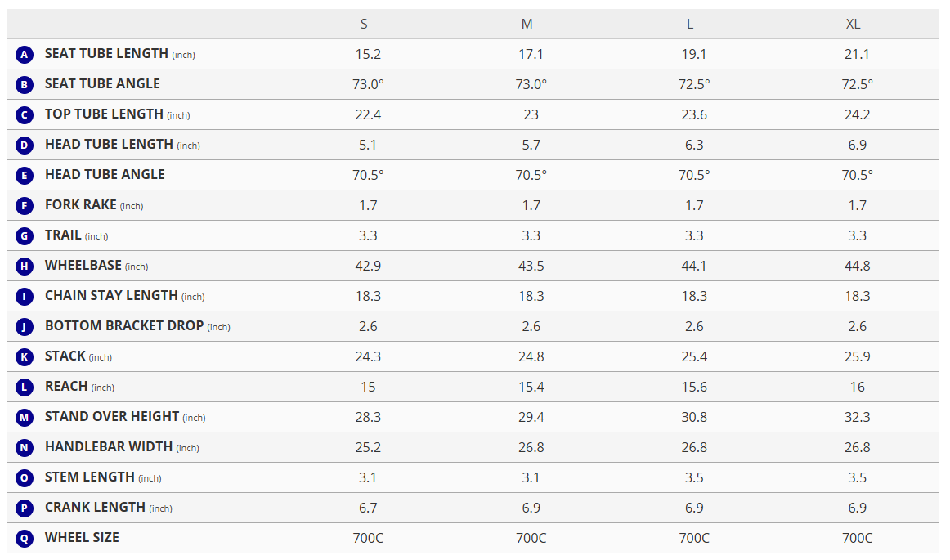Click the L size column header

coord(690,24)
